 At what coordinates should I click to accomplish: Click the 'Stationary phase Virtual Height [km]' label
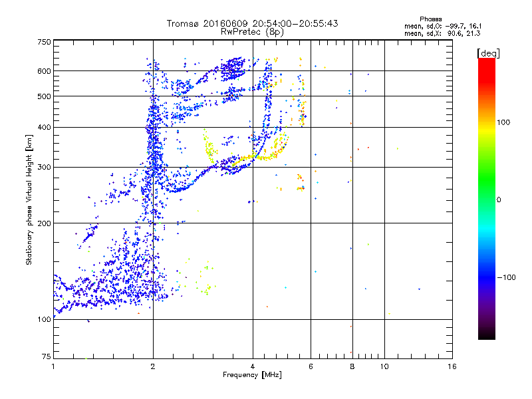tap(29, 200)
